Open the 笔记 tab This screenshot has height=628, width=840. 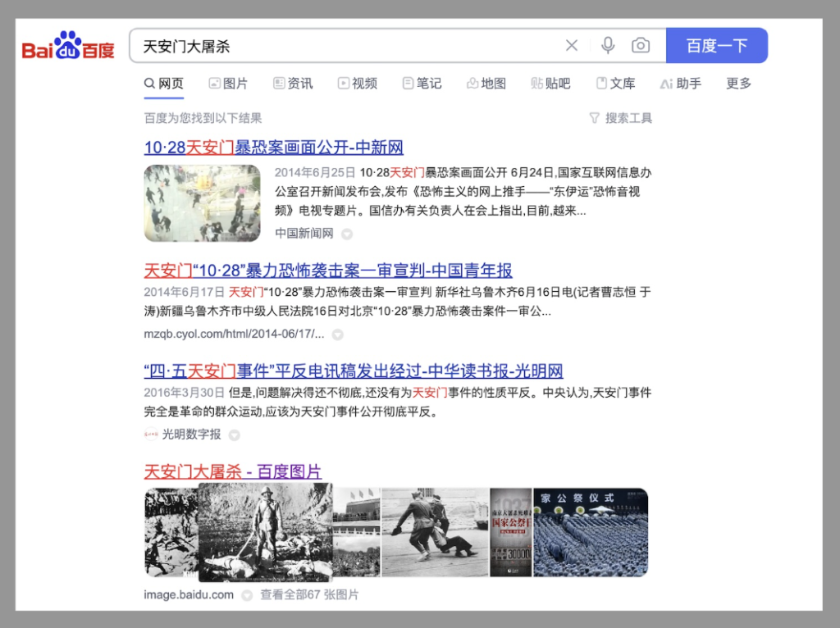click(x=422, y=84)
